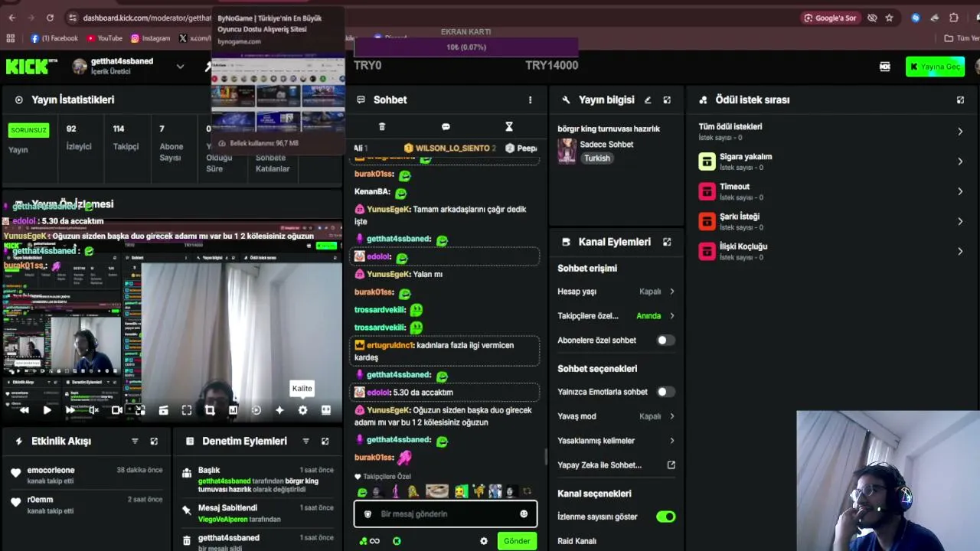The width and height of the screenshot is (980, 551).
Task: Click the stats bar-chart icon on preview
Action: point(233,410)
